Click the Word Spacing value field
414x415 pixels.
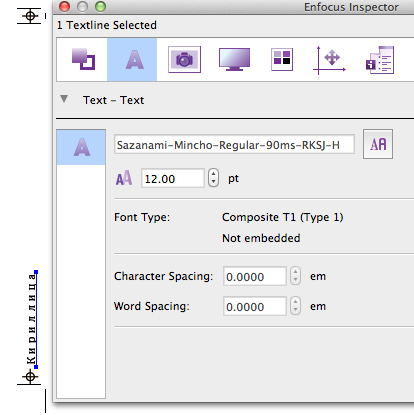(255, 306)
